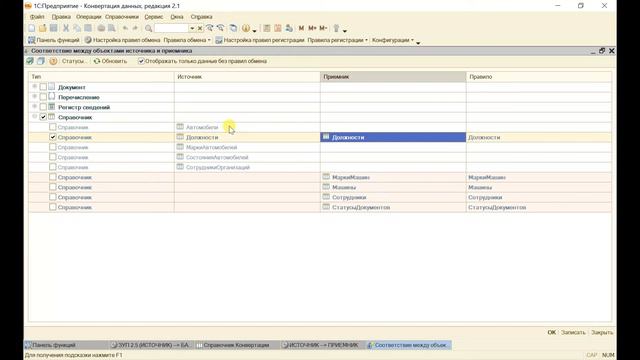Click the M+ memory toolbar button

(x=312, y=28)
